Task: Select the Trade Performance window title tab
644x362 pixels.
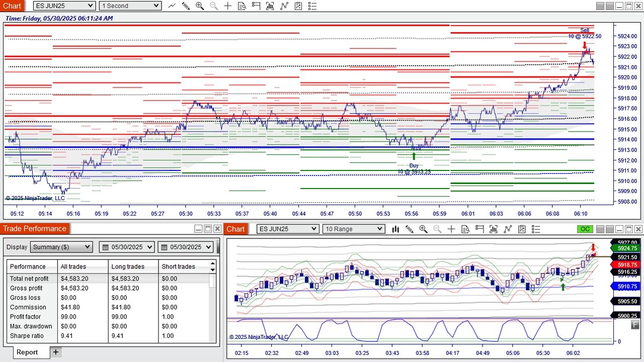Action: pyautogui.click(x=35, y=229)
